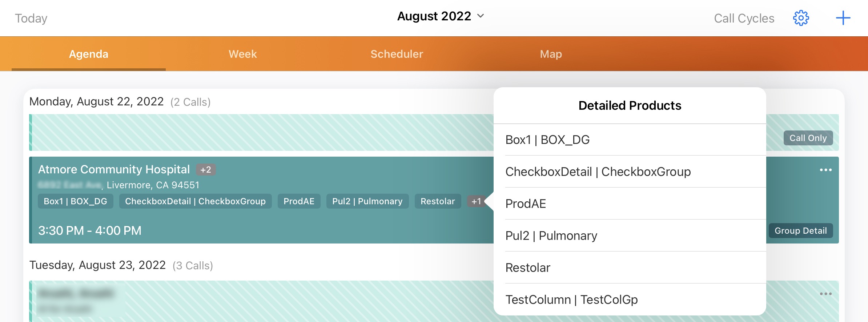Select Restolar in the Detailed Products popover
Image resolution: width=868 pixels, height=322 pixels.
[528, 268]
